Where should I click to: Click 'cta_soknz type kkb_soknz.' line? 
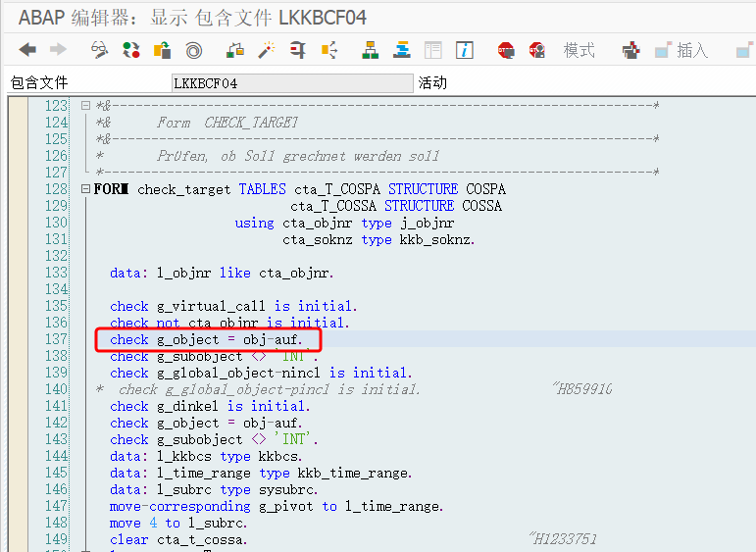[x=378, y=239]
